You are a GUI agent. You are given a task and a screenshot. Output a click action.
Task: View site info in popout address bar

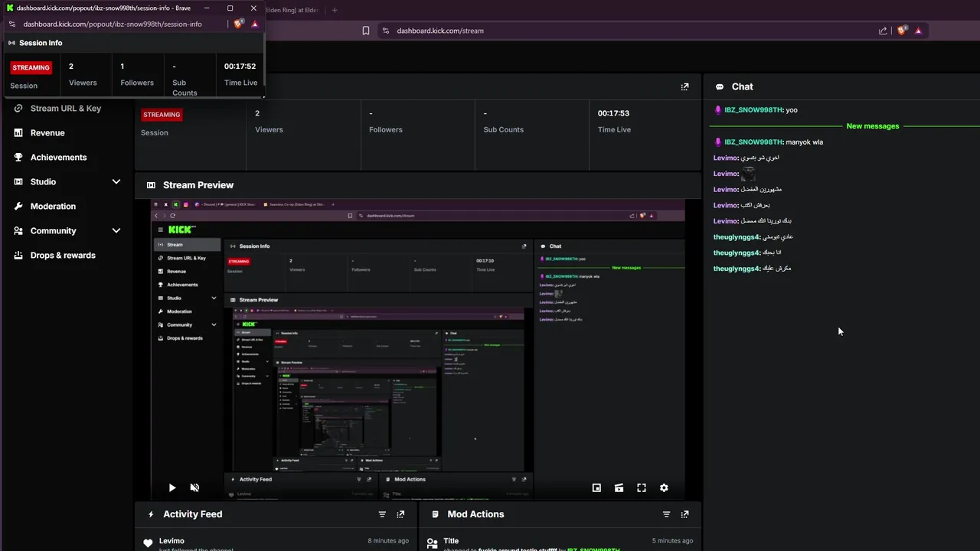(11, 24)
